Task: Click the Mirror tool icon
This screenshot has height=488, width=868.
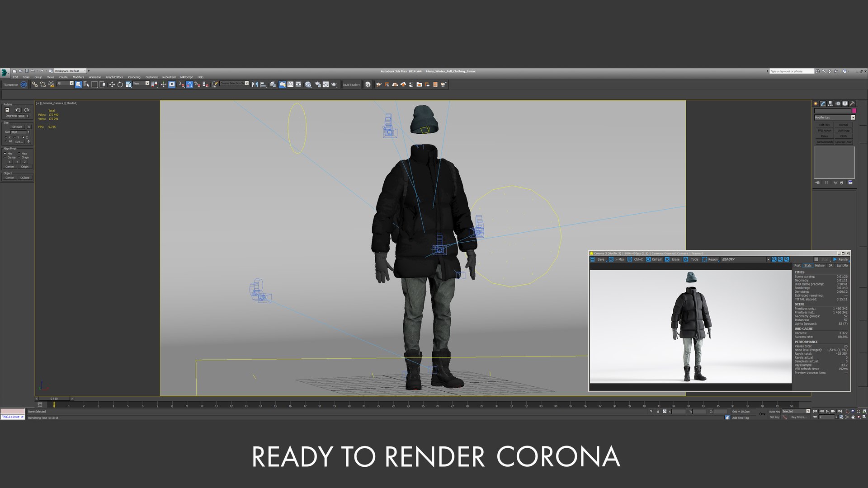Action: point(255,84)
